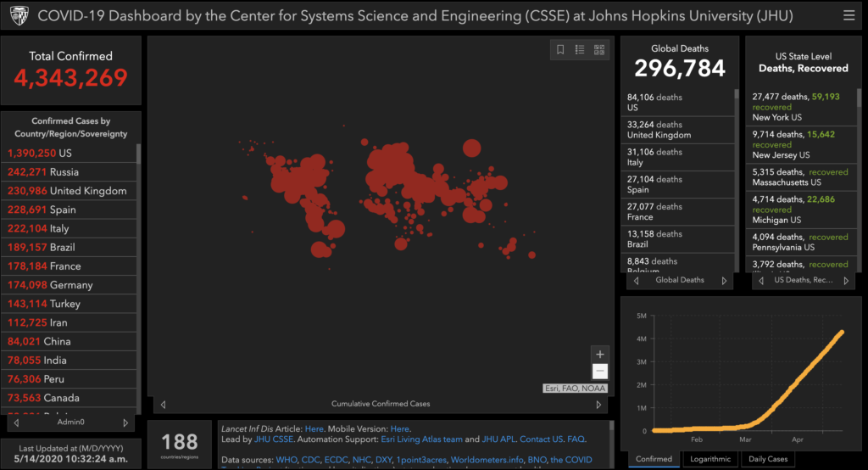The image size is (868, 470).
Task: Select Michigan US state entry
Action: click(802, 210)
